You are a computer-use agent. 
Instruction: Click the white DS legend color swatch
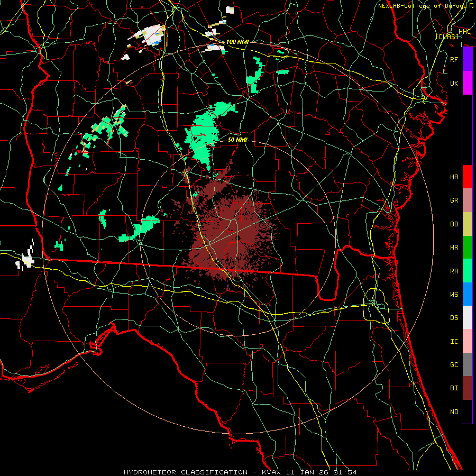coord(467,317)
